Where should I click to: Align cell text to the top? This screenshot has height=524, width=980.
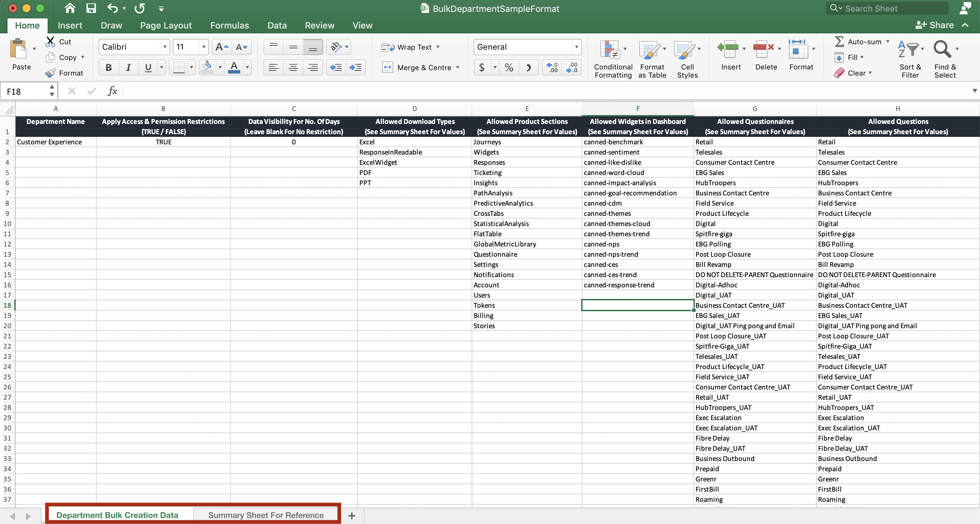[273, 47]
